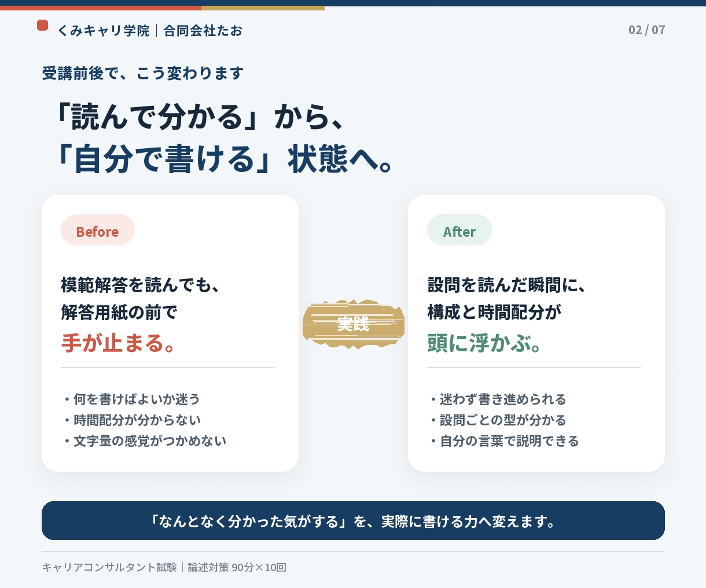Click the footer text キャリアコンサルタント試験
The image size is (706, 588).
click(109, 567)
